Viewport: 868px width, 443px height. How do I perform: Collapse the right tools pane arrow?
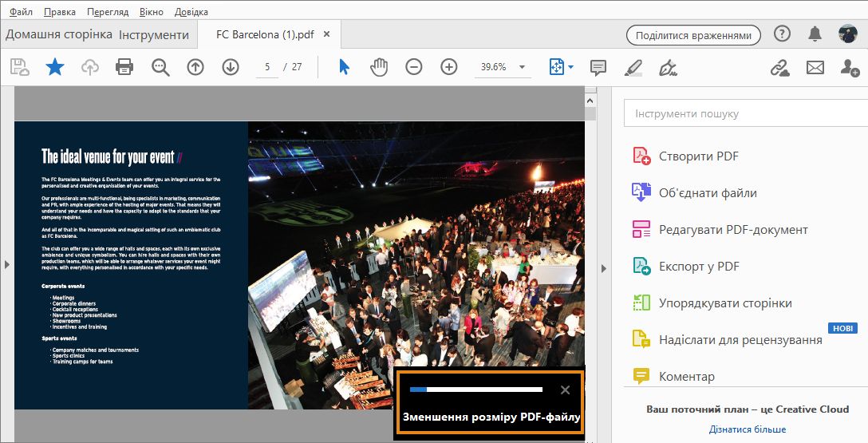click(603, 268)
